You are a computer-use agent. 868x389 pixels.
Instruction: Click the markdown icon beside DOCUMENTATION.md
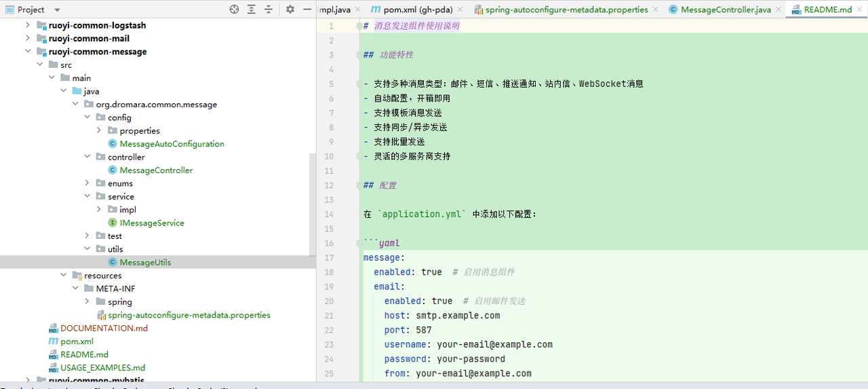pos(54,329)
